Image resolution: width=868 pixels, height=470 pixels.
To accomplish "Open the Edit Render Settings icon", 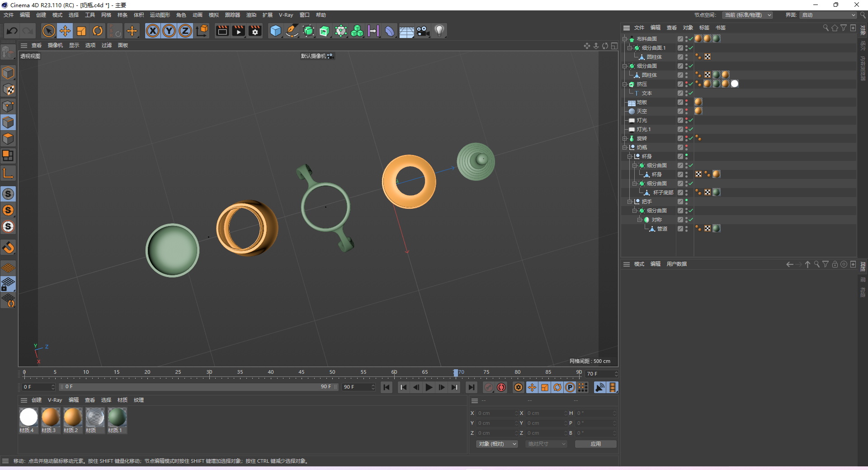I will (255, 31).
